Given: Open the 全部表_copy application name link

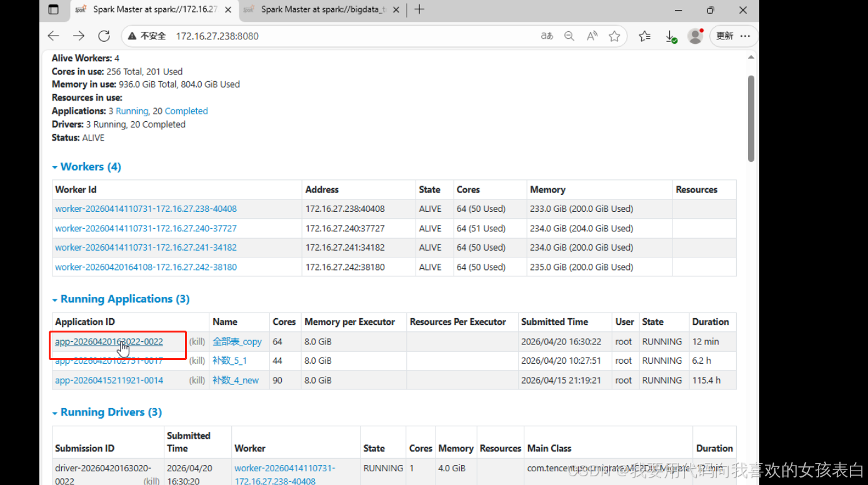Looking at the screenshot, I should pos(237,342).
